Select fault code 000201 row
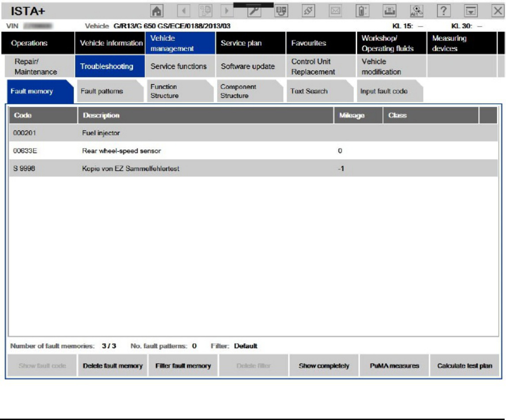Screen dimensions: 506x420 (253, 133)
